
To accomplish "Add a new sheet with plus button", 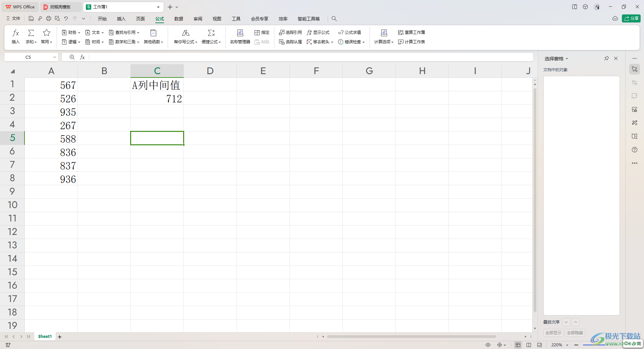I will tap(60, 337).
